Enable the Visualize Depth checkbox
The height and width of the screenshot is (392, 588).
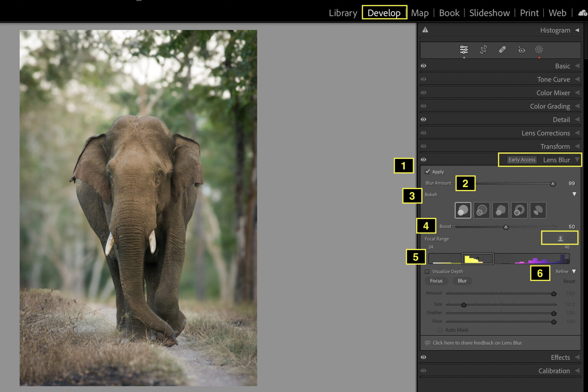(x=428, y=271)
